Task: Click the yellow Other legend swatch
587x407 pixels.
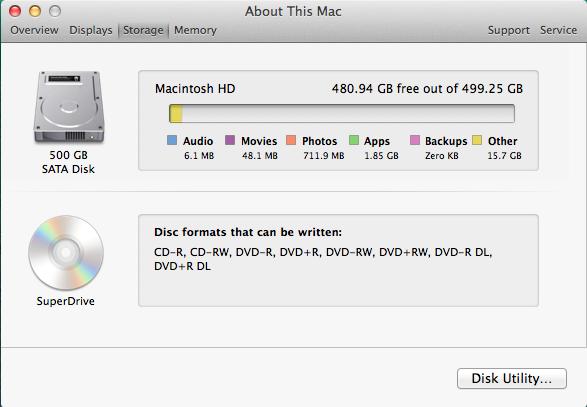Action: 477,140
